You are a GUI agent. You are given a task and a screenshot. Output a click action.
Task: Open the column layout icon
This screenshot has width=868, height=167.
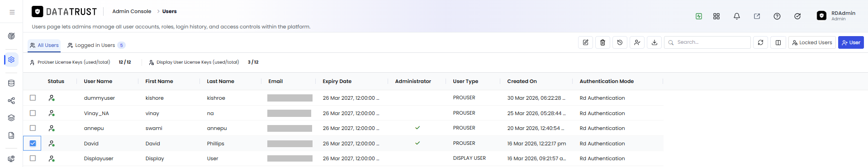pos(778,42)
